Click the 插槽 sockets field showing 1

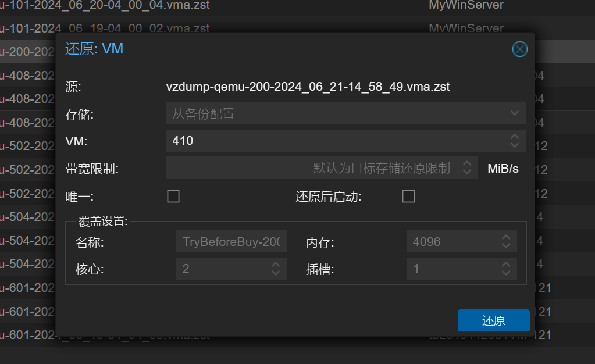[461, 269]
